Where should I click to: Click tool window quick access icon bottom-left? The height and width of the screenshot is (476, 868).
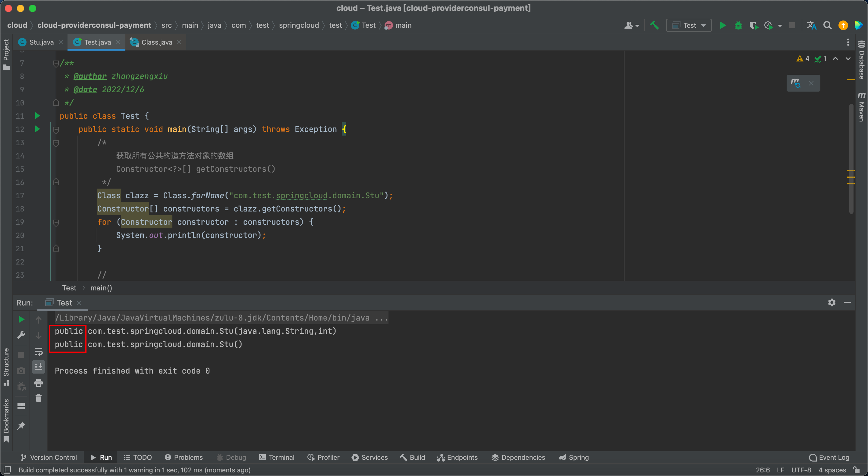8,470
